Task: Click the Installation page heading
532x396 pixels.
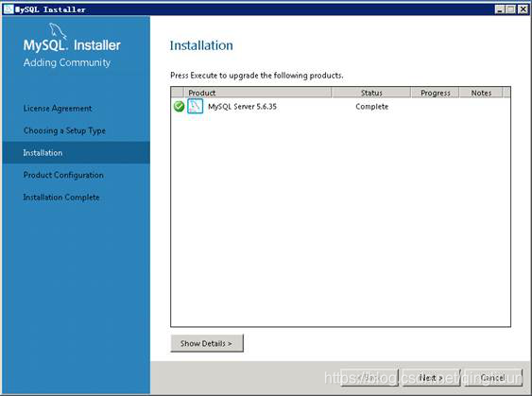Action: [201, 45]
